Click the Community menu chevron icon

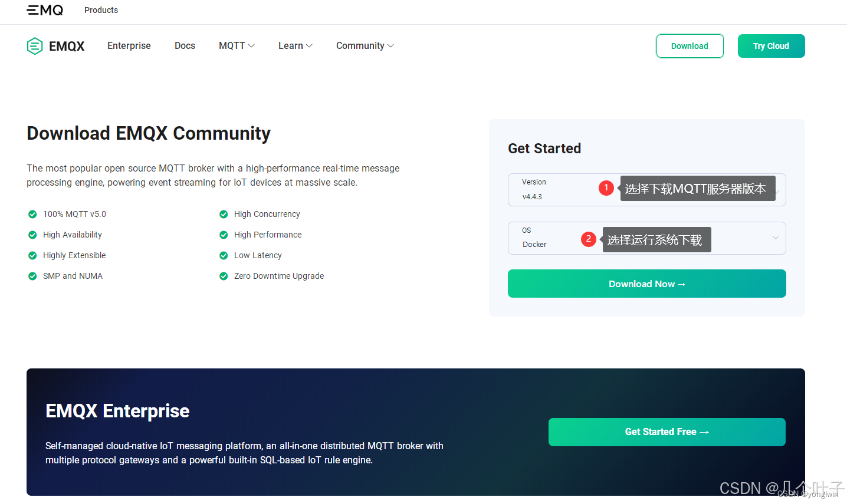click(390, 45)
